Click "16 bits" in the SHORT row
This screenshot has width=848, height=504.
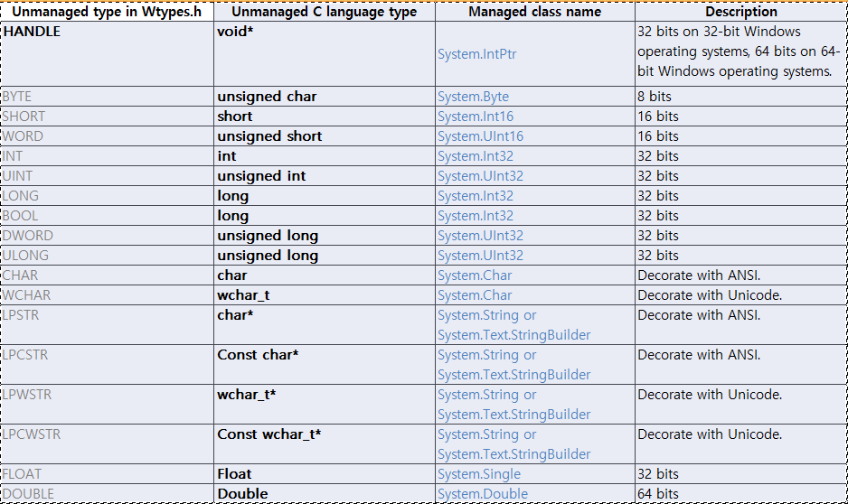click(741, 117)
